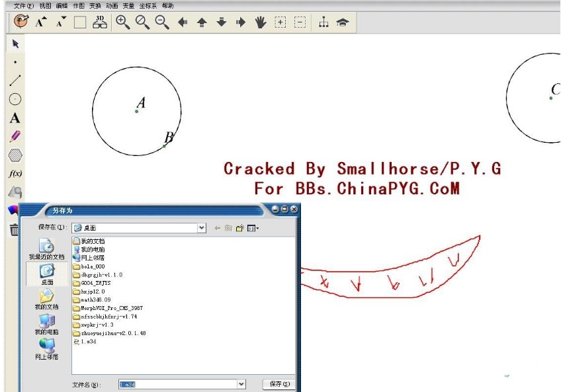Viewport: 561px width, 392px height.
Task: Increase font size with A-up icon
Action: click(41, 22)
